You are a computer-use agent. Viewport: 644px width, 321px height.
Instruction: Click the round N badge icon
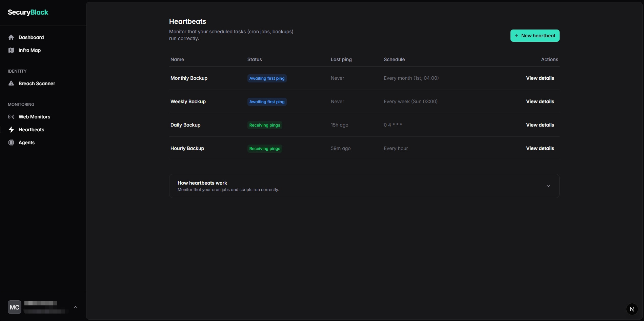632,309
